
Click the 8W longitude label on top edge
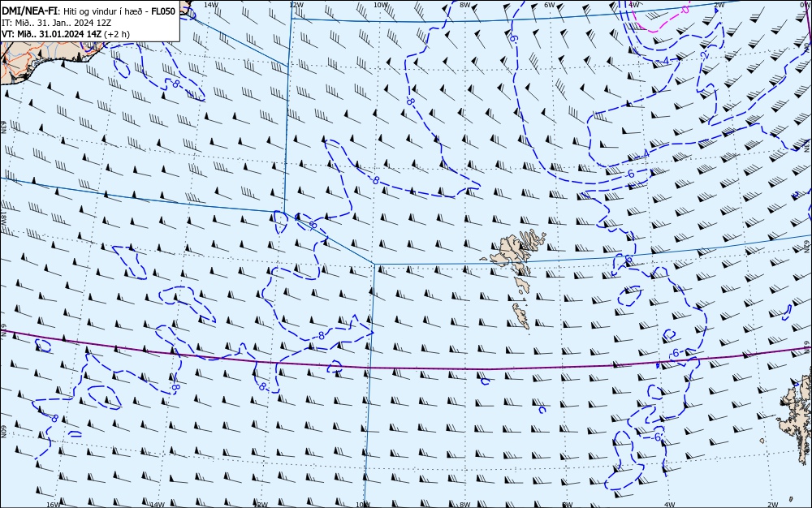tap(465, 5)
